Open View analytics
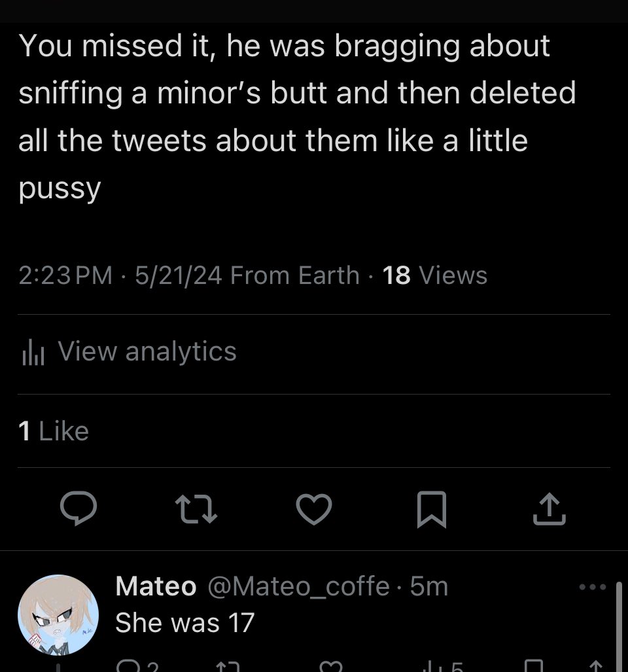The image size is (628, 672). click(147, 351)
